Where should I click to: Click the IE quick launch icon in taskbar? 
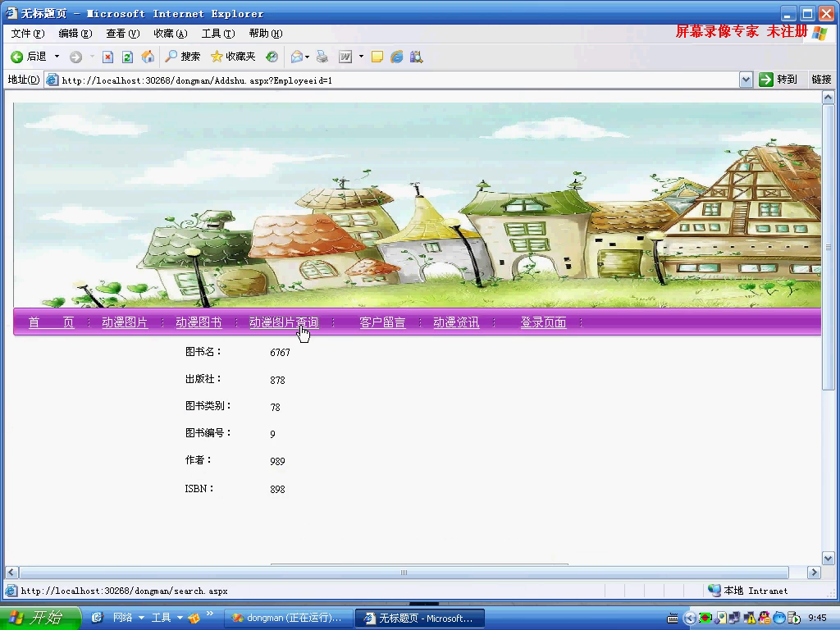click(97, 618)
